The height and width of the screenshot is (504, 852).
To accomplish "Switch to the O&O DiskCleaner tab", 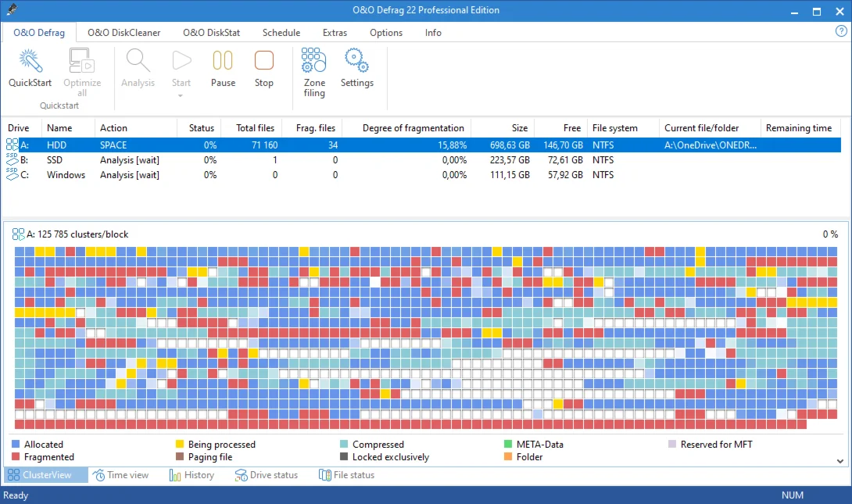I will tap(124, 33).
